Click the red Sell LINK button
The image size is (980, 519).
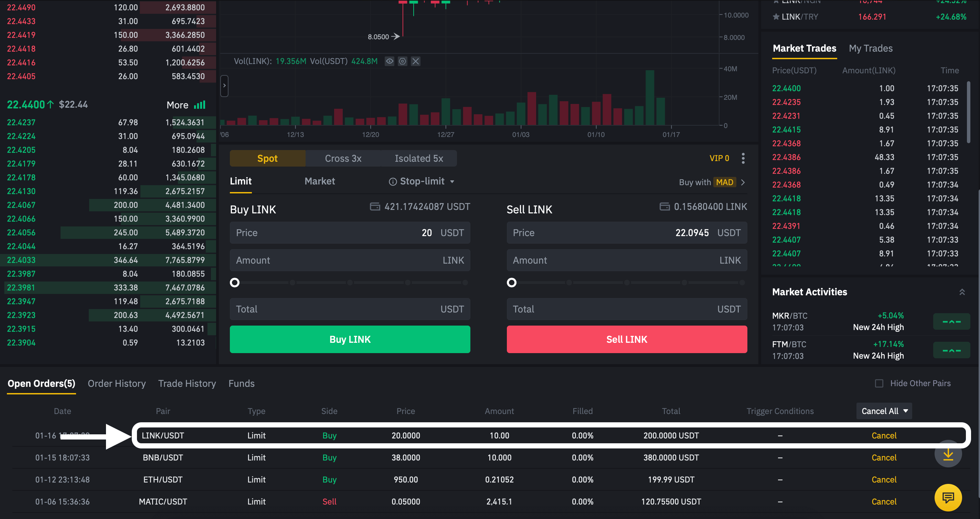(x=627, y=339)
